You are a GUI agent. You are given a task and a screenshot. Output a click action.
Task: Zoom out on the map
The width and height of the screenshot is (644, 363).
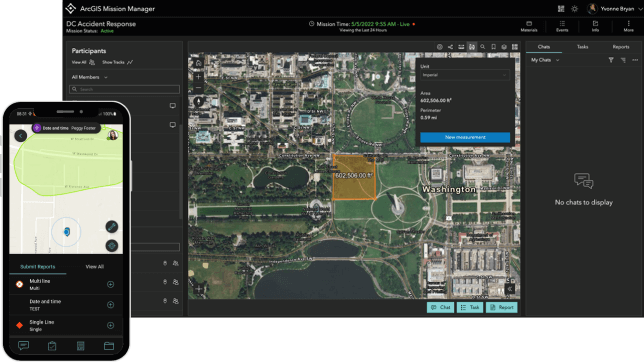tap(198, 87)
